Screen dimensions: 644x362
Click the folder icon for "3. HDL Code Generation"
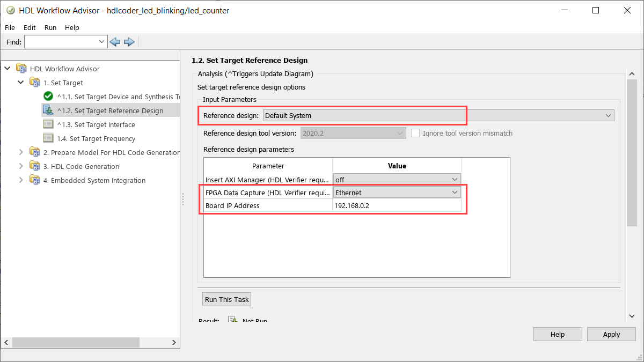[34, 166]
